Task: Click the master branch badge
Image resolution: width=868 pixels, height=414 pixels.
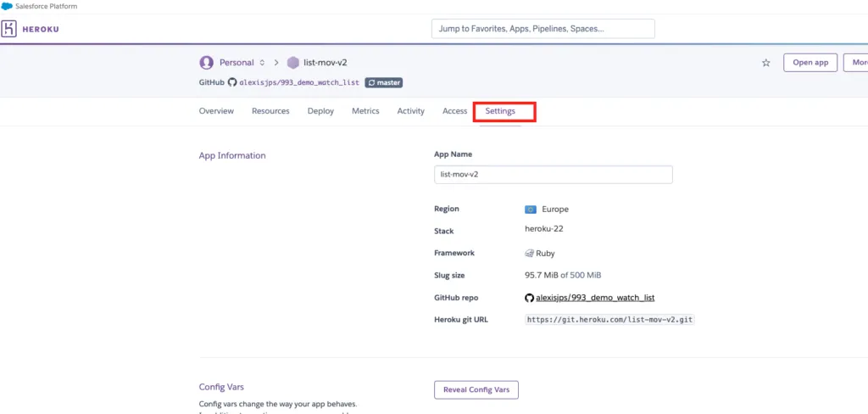Action: coord(384,82)
